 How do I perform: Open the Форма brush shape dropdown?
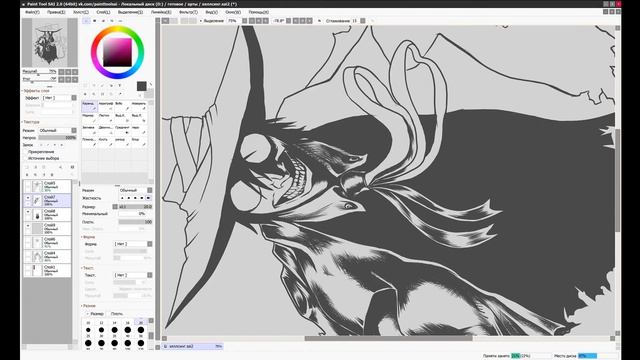[x=133, y=244]
